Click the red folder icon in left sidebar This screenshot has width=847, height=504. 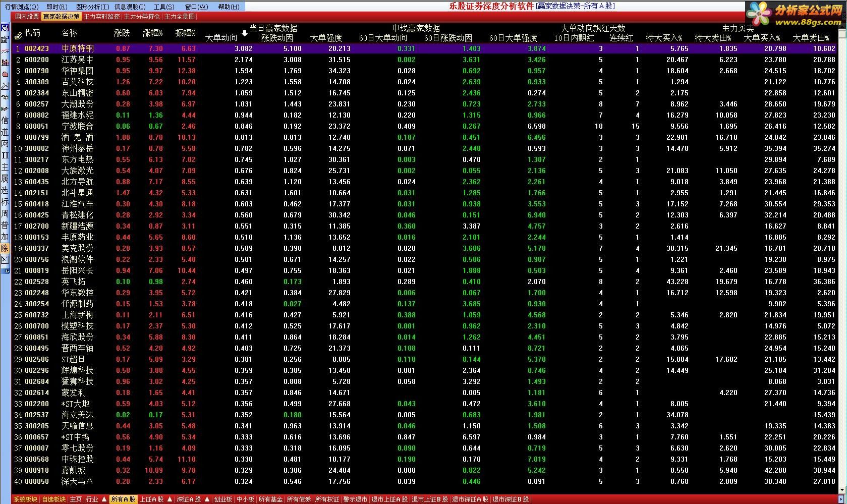point(5,74)
